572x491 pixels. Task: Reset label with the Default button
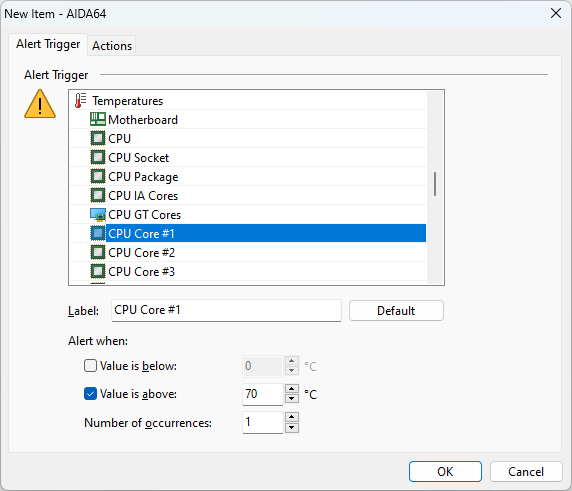pyautogui.click(x=396, y=310)
